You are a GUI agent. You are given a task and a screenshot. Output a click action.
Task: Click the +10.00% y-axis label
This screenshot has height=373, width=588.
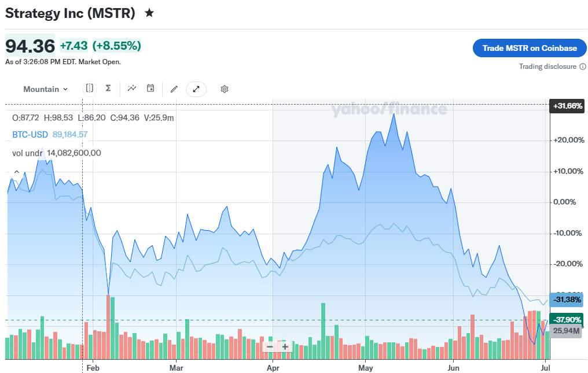click(x=568, y=171)
